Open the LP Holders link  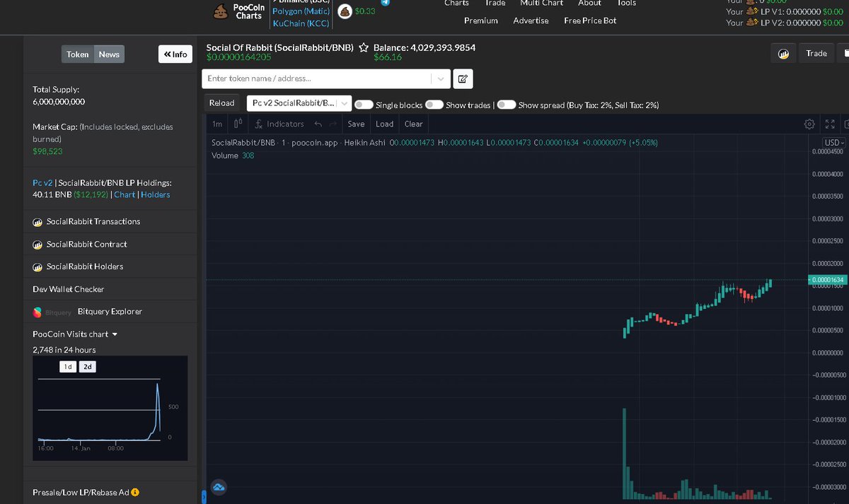(156, 194)
